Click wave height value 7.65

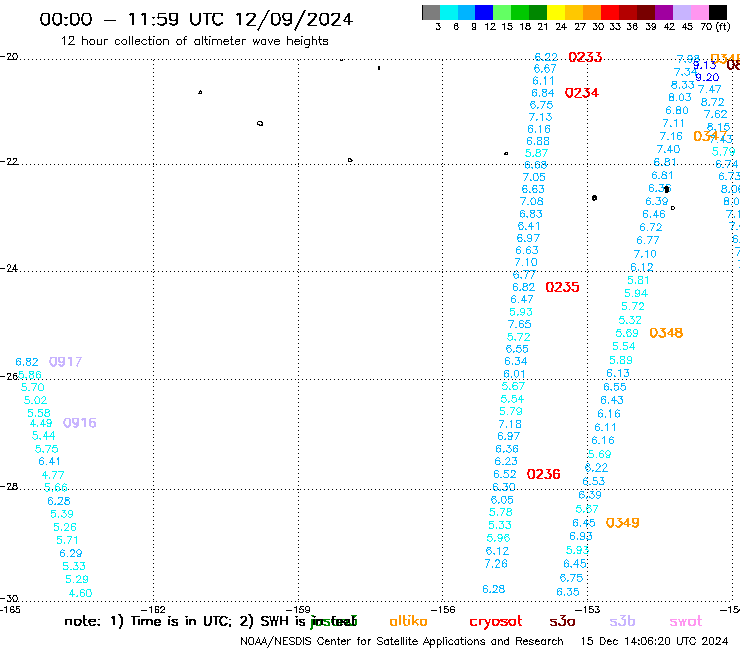[x=520, y=324]
